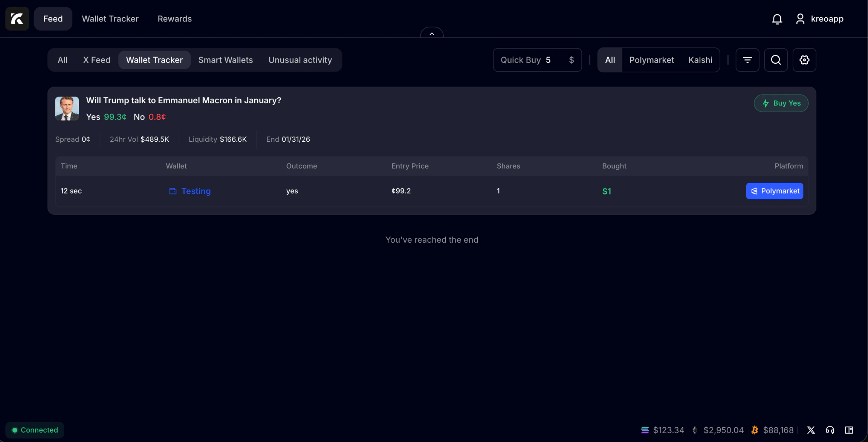The image size is (868, 442).
Task: Filter markets to Kalshi only
Action: coord(700,60)
